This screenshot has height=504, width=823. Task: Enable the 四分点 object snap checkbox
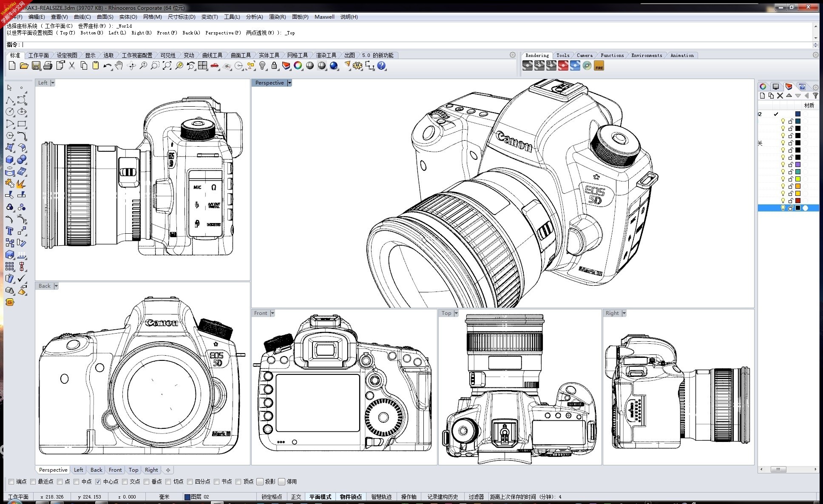pyautogui.click(x=190, y=481)
